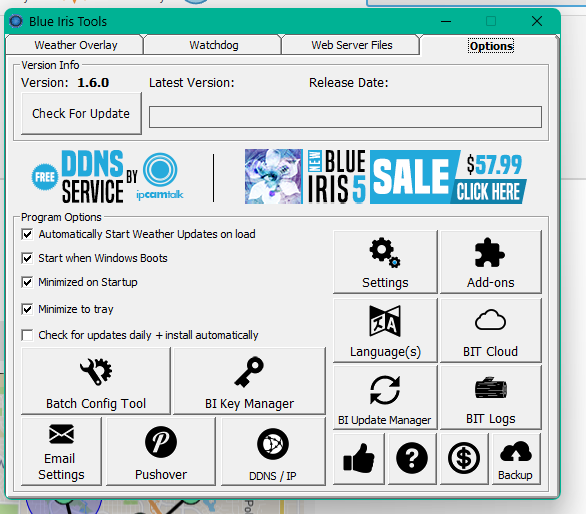Open BI Key Manager
586x514 pixels.
(249, 381)
